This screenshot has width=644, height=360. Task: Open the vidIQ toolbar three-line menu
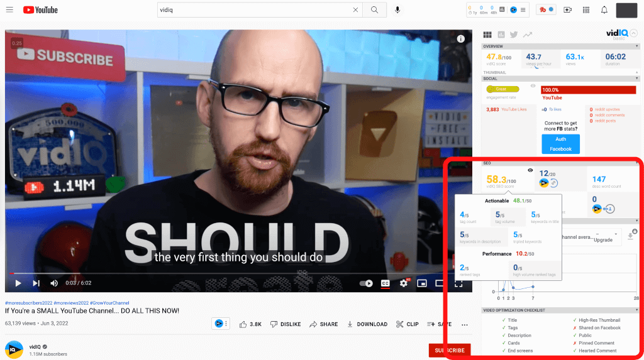click(523, 10)
